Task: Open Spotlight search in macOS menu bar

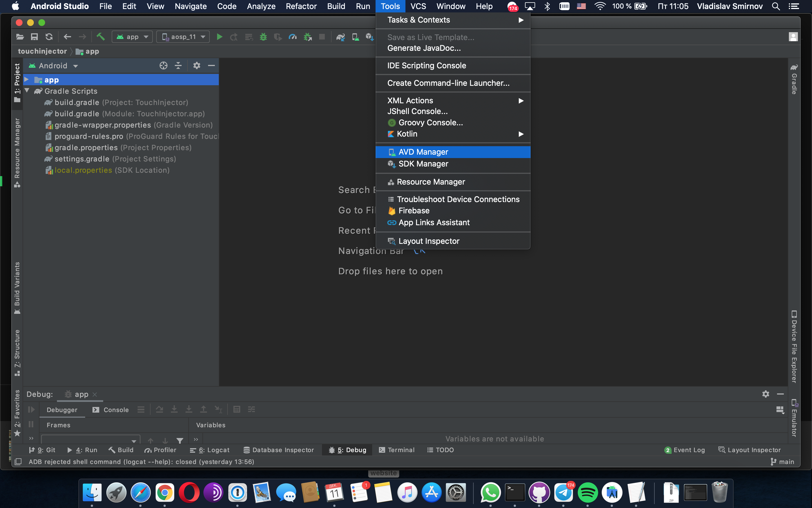Action: pos(776,6)
